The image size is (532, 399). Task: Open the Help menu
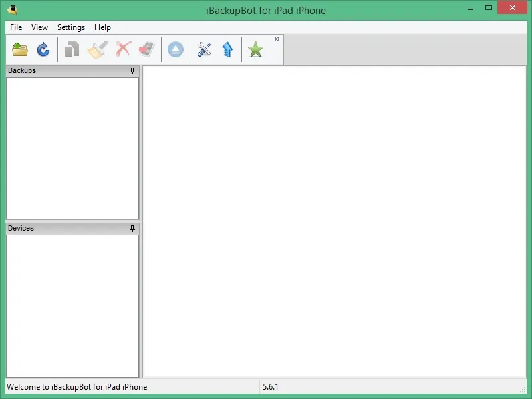(x=102, y=27)
